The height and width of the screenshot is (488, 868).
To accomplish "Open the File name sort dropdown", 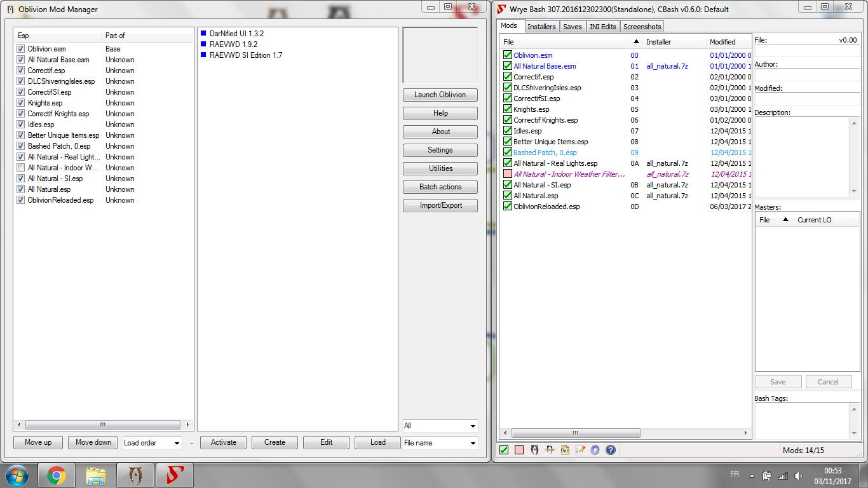I will (x=440, y=443).
